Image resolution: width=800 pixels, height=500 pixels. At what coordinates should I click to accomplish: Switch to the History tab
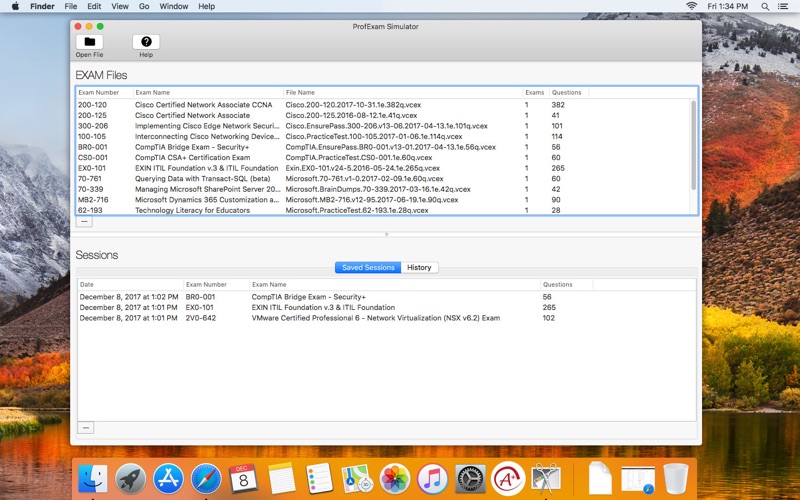(419, 267)
